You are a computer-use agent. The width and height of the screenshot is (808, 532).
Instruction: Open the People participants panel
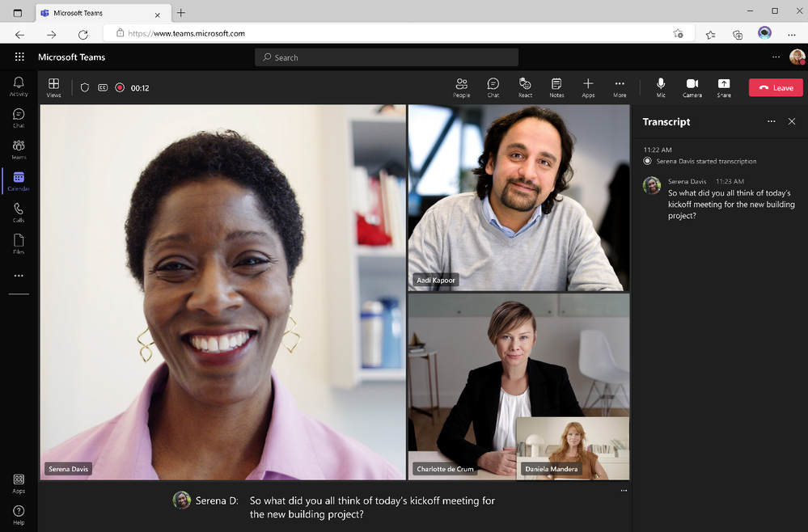pyautogui.click(x=461, y=87)
